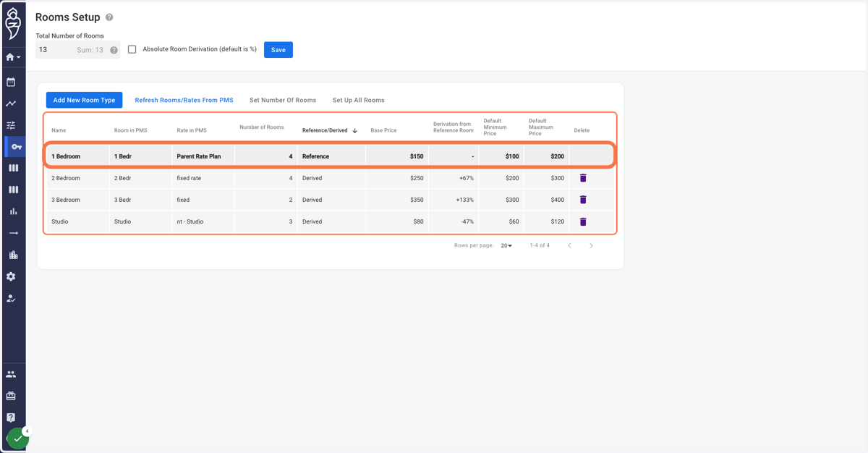Click help icon next to Rooms Setup title
The image size is (868, 453).
(x=109, y=17)
